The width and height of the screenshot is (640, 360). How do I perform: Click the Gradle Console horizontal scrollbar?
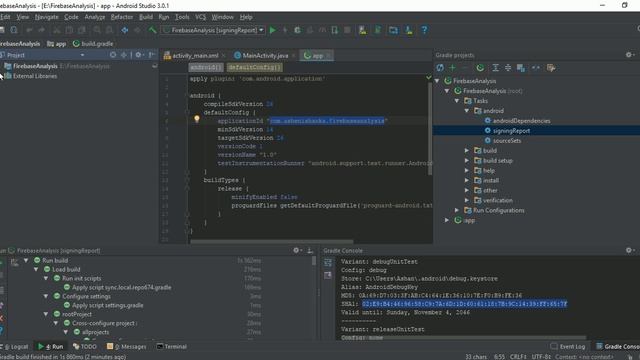click(461, 338)
